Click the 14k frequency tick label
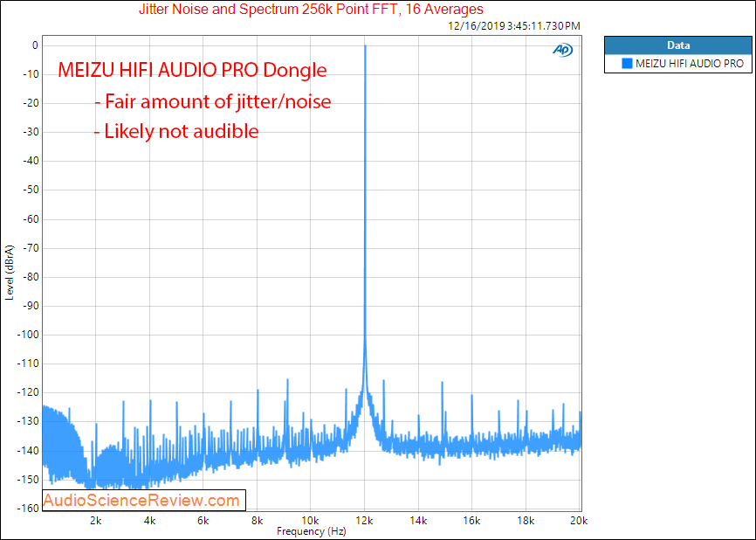 point(418,521)
